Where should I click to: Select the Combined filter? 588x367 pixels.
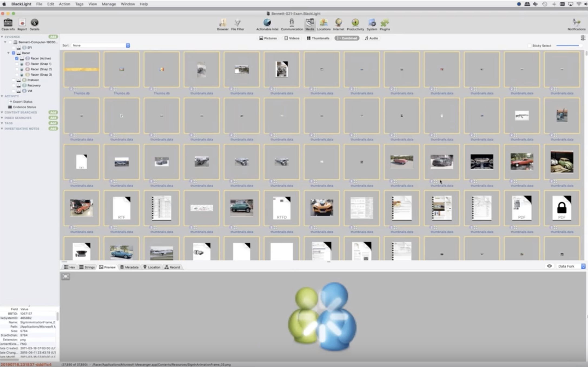(x=347, y=38)
